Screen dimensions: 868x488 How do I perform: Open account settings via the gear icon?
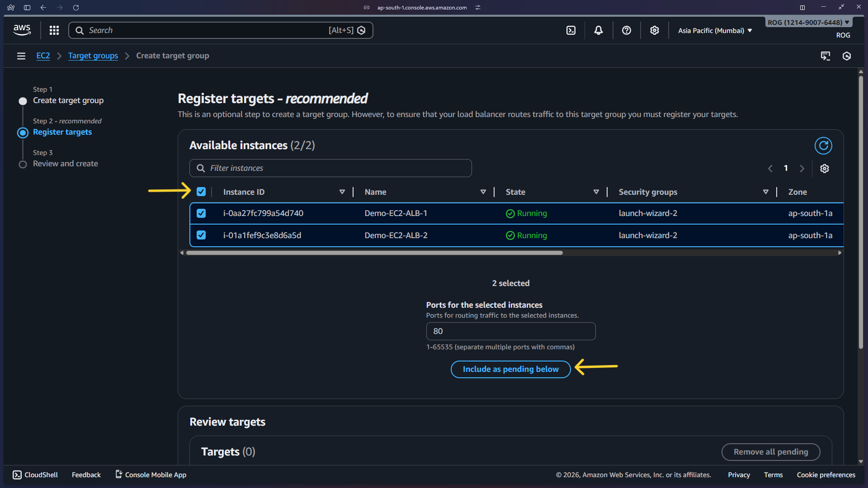click(x=654, y=30)
